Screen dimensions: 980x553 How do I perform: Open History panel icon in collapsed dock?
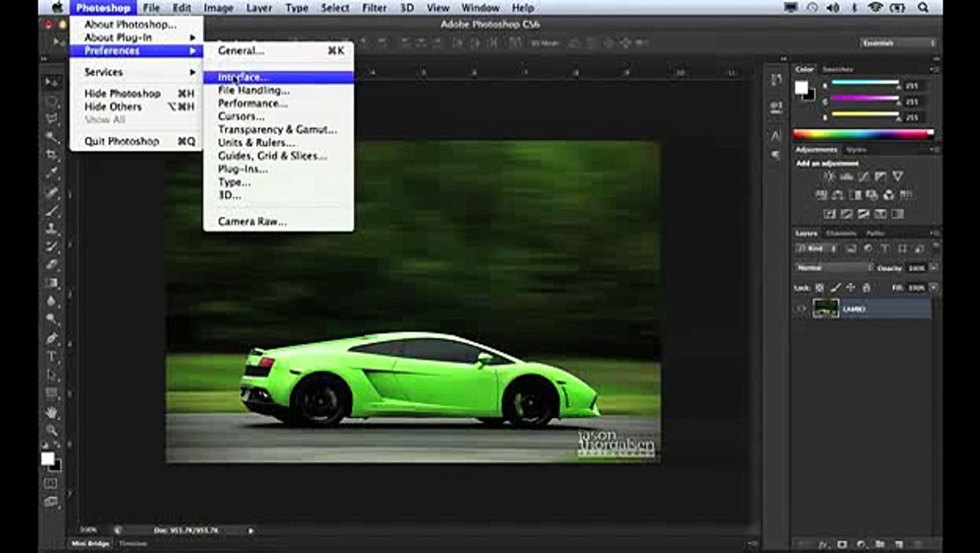coord(776,81)
